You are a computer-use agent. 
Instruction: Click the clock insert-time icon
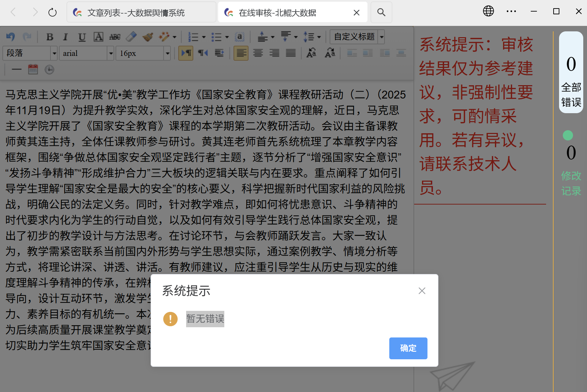(49, 70)
